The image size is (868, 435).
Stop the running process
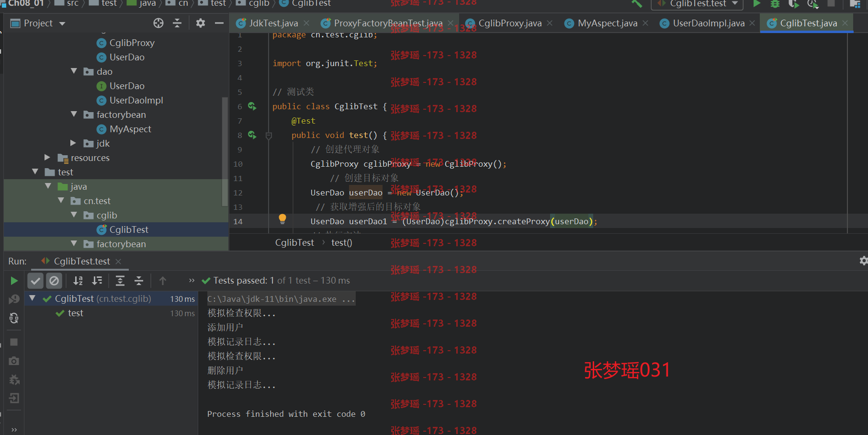14,342
